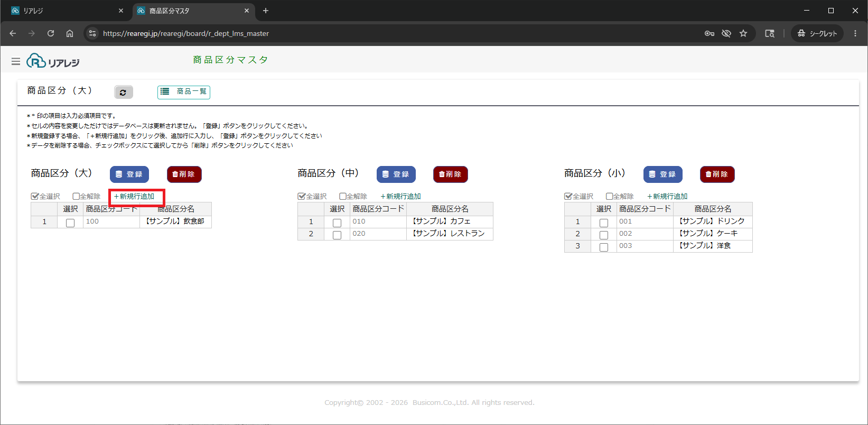
Task: Tick the checkbox for code 020 row
Action: pos(337,235)
